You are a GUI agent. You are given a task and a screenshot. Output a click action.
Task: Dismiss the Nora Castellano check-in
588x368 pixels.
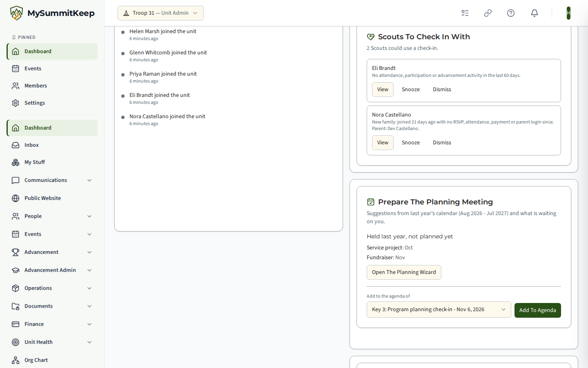coord(442,143)
